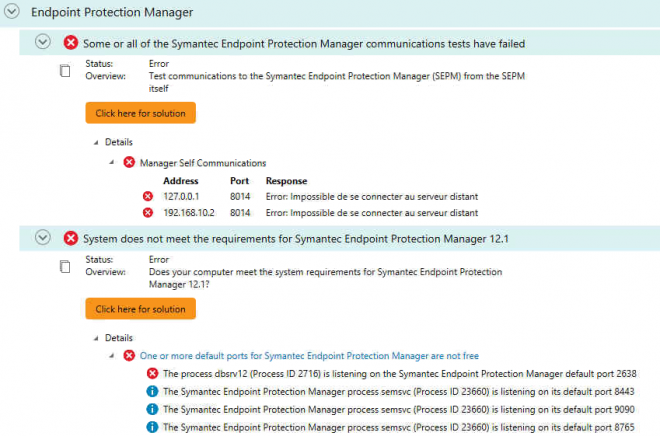Screen dimensions: 660x436
Task: Select the 'Does your computer meet the system requirements' overview text
Action: pyautogui.click(x=325, y=278)
